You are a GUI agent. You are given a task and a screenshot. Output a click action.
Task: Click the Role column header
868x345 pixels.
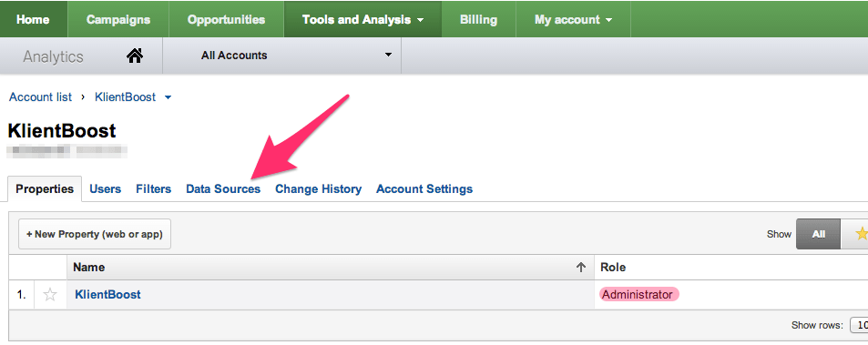tap(730, 268)
